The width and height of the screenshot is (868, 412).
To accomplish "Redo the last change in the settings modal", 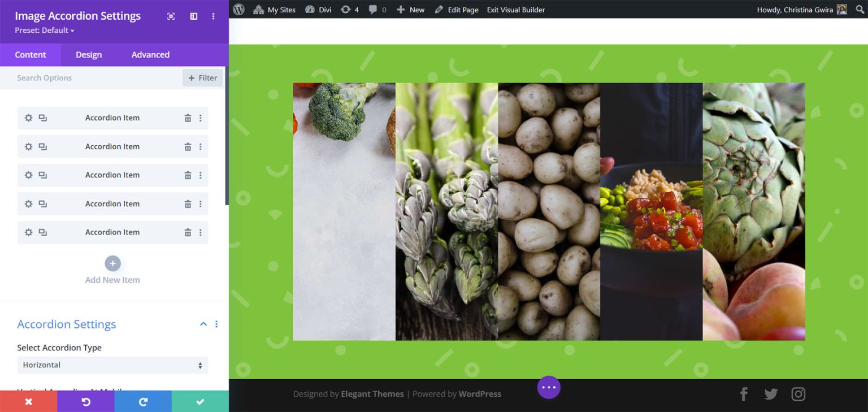I will coord(143,401).
